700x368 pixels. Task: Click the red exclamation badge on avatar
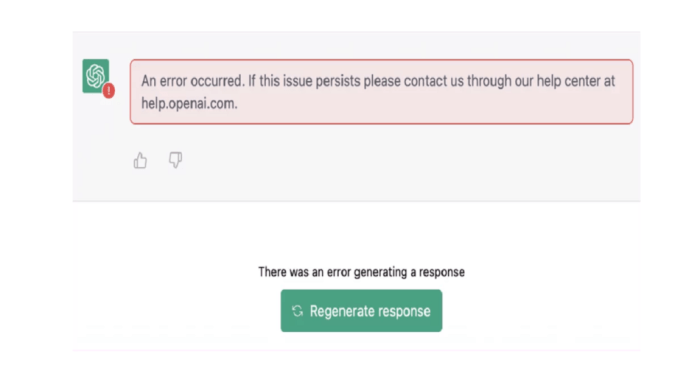[108, 91]
